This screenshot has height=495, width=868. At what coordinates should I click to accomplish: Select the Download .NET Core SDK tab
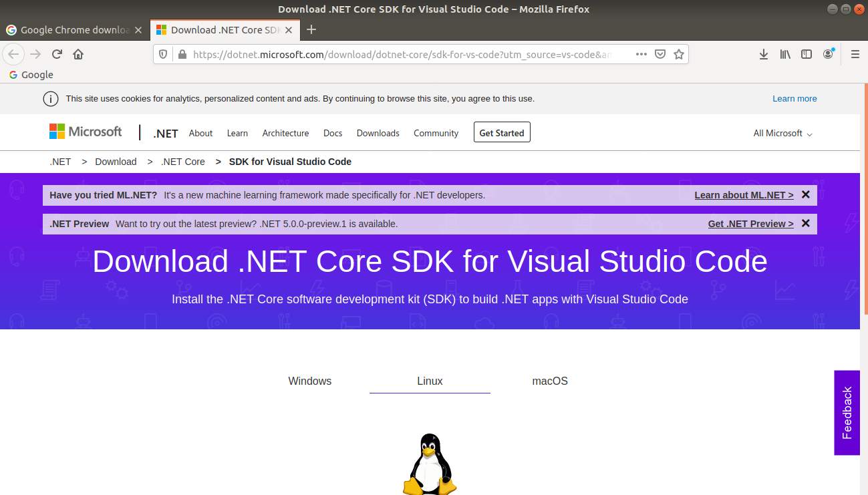(225, 30)
